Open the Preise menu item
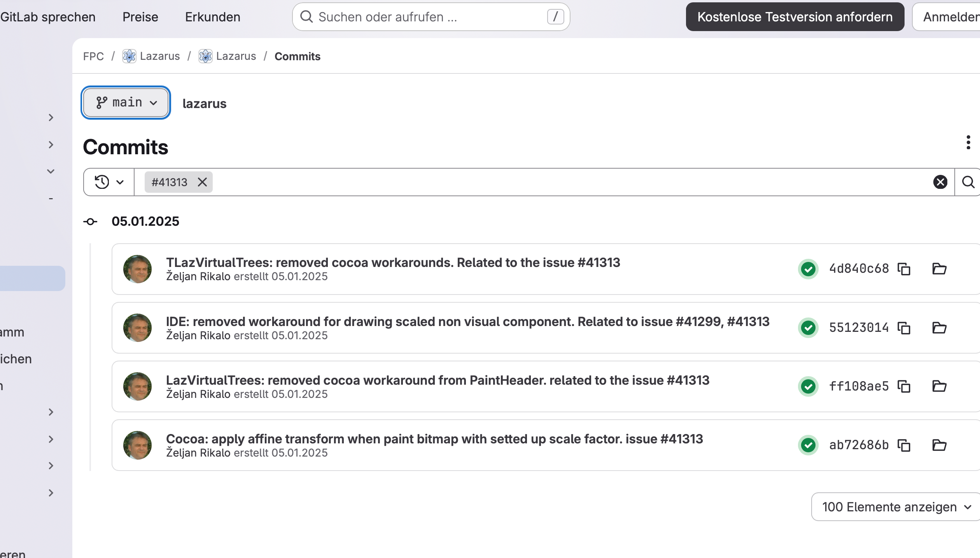This screenshot has height=558, width=980. point(140,17)
